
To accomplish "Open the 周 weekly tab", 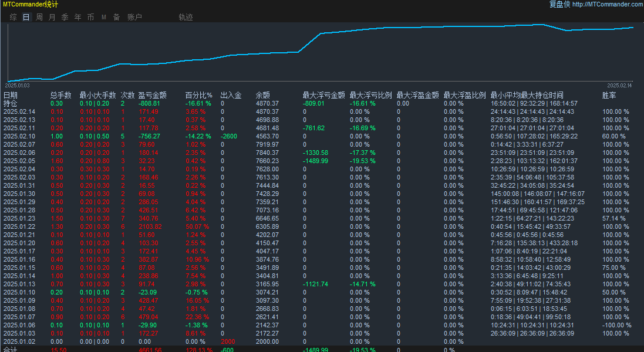I will point(39,17).
